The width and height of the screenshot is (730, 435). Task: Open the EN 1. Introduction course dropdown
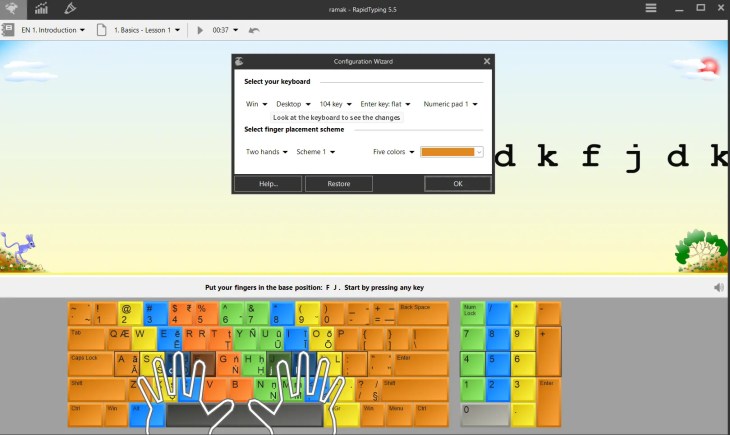[53, 30]
